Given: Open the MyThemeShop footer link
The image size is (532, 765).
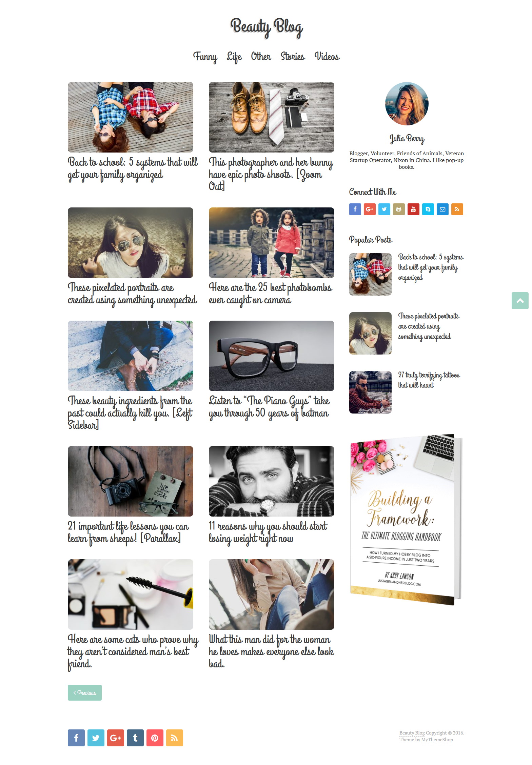Looking at the screenshot, I should (x=437, y=740).
